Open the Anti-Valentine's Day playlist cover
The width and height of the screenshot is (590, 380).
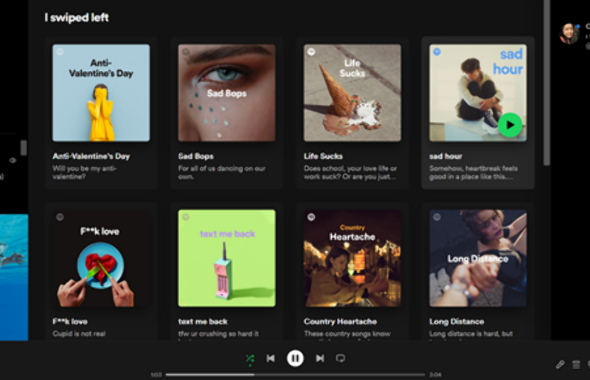coord(101,93)
